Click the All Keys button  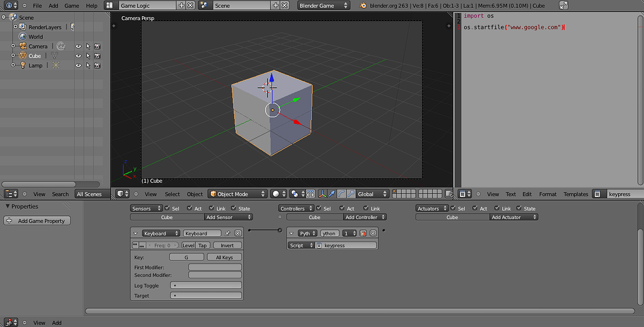pyautogui.click(x=224, y=257)
